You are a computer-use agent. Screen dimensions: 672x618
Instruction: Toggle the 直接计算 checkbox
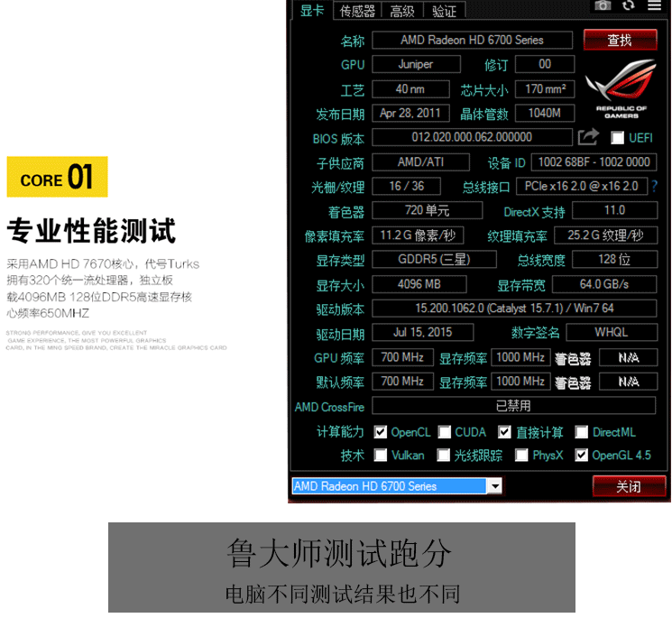tap(504, 432)
